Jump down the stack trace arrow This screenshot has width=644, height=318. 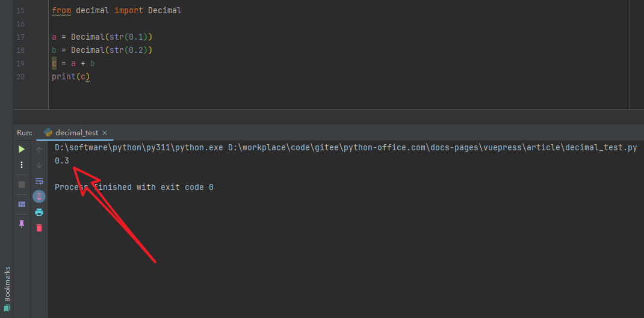click(39, 165)
